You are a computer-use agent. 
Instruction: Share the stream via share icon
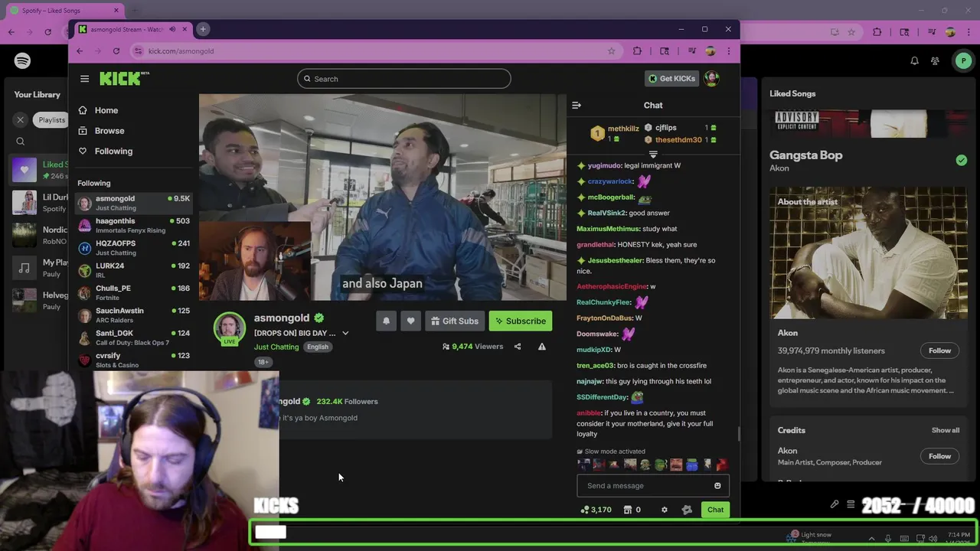(518, 347)
